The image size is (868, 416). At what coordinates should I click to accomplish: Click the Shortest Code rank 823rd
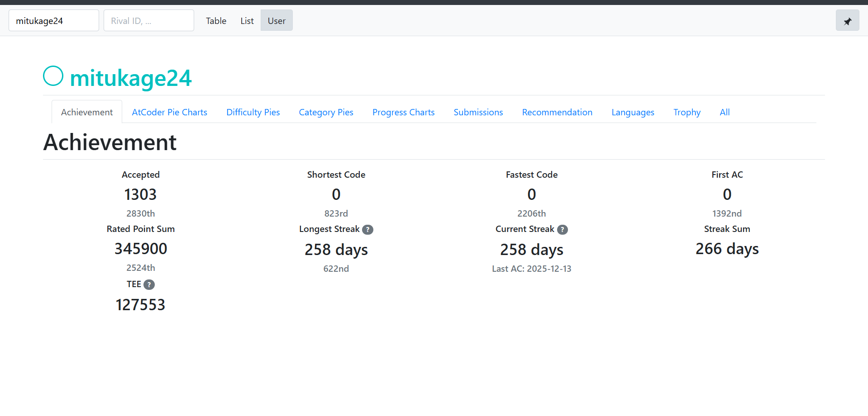point(336,213)
